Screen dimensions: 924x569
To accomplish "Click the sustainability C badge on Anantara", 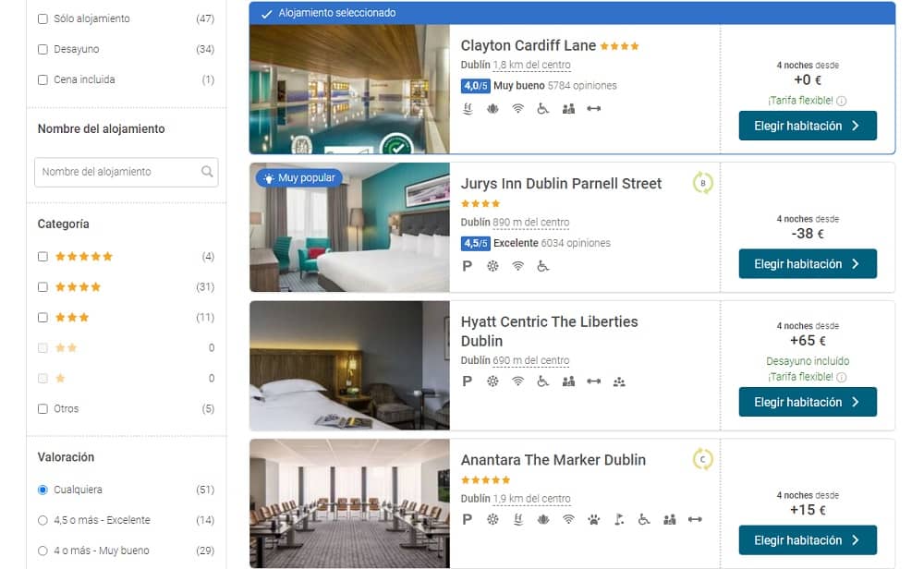I will 702,459.
